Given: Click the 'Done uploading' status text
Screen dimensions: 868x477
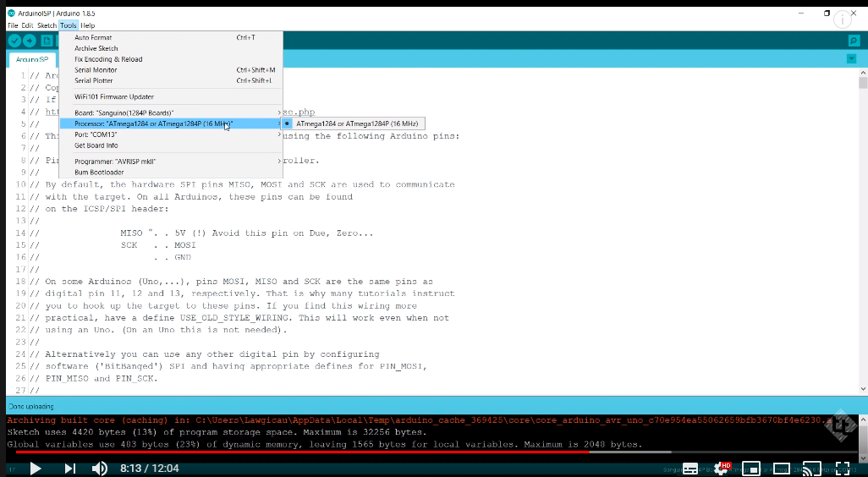Looking at the screenshot, I should (31, 406).
